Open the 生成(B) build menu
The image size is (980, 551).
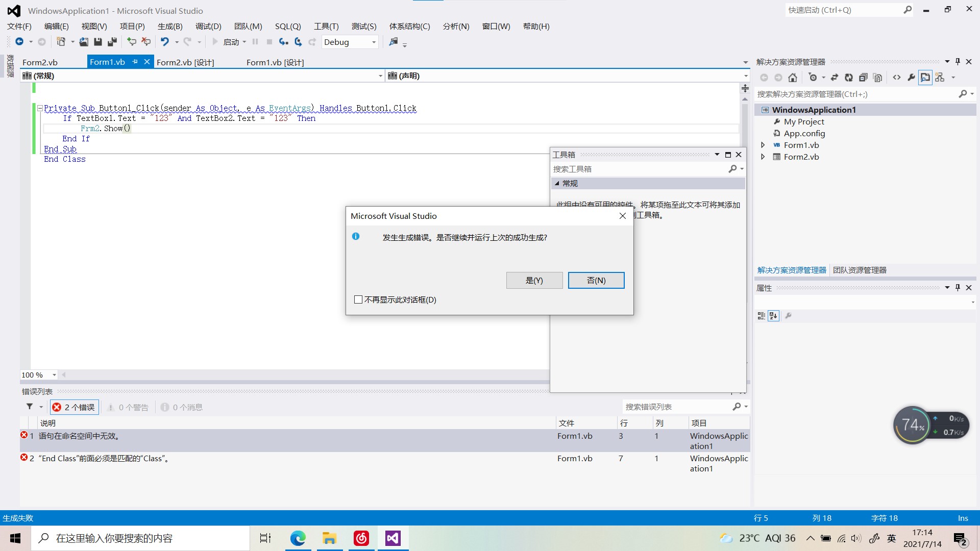[170, 27]
